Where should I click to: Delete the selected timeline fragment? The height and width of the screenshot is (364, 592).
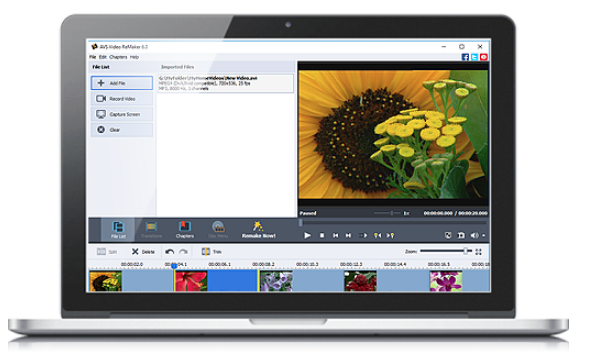(x=143, y=251)
